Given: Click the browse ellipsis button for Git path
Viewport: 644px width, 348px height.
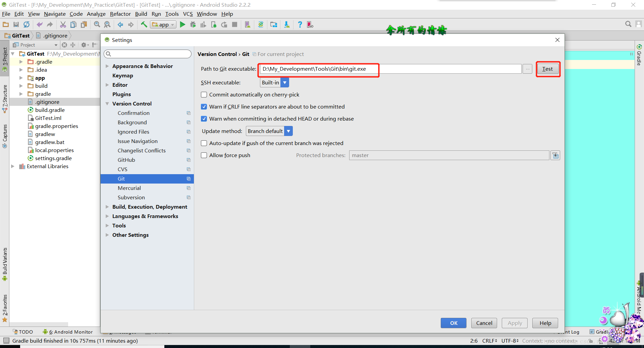Looking at the screenshot, I should 528,69.
